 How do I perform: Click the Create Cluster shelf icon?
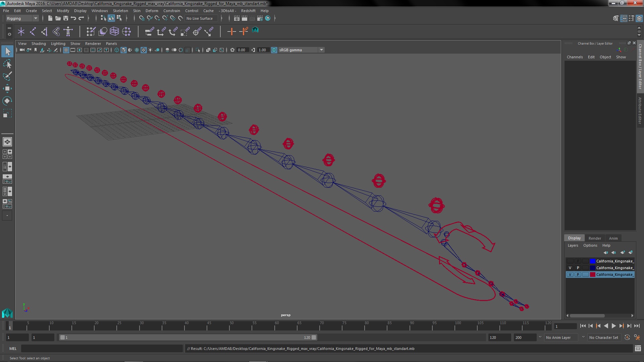126,32
